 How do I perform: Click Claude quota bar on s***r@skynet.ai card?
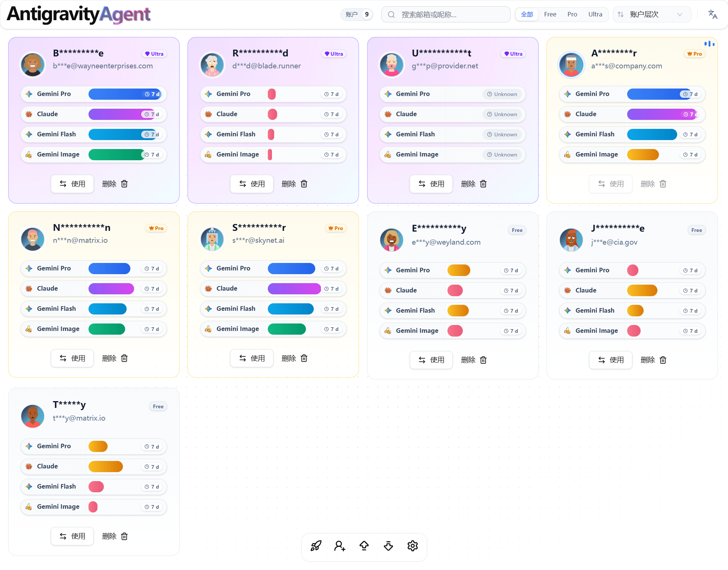[294, 289]
